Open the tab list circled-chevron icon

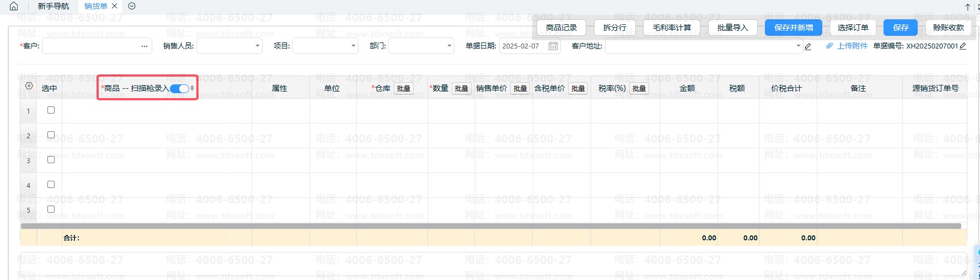point(132,6)
